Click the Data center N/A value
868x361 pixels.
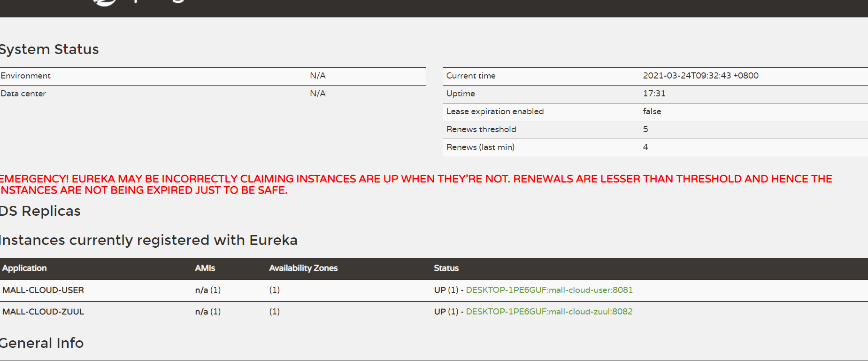pos(318,94)
